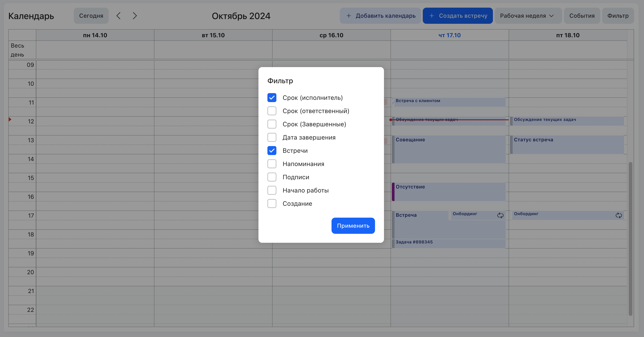Open Отсутствие event
Viewport: 644px width, 337px height.
449,192
